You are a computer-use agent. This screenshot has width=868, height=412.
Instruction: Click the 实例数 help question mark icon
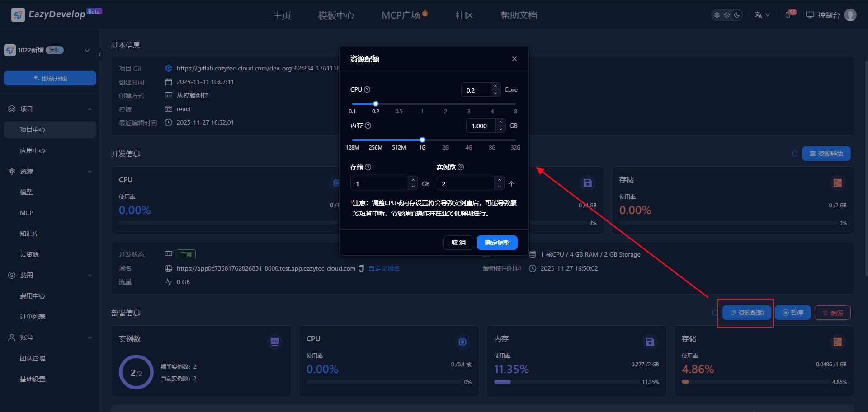pos(461,167)
